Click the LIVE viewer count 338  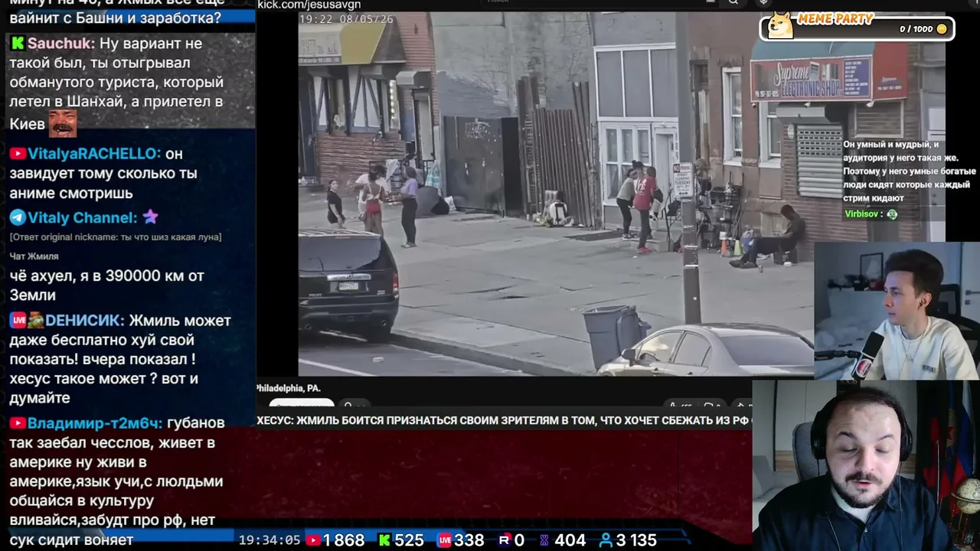click(469, 540)
